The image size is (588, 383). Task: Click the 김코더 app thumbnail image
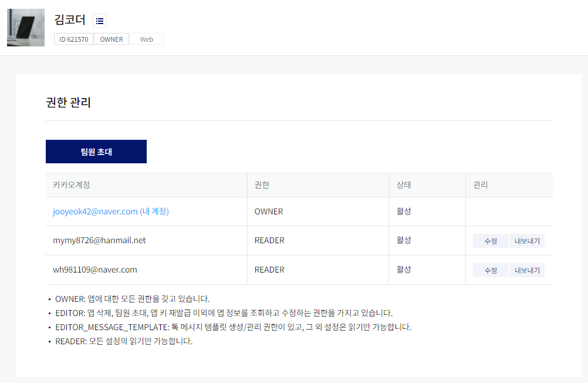click(26, 28)
